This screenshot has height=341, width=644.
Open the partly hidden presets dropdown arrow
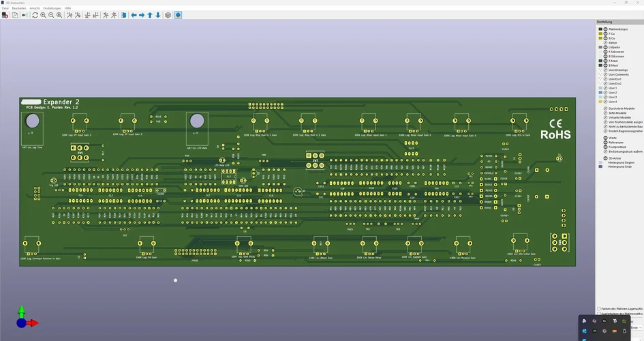click(x=641, y=327)
